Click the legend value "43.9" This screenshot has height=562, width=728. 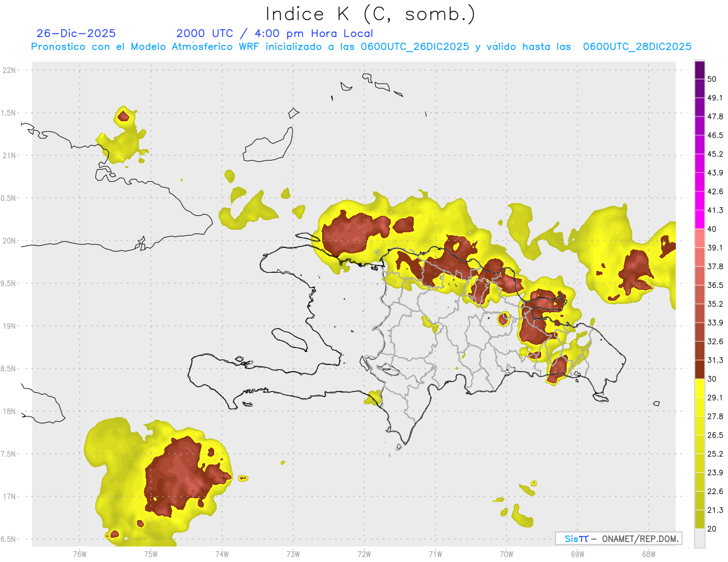pyautogui.click(x=715, y=173)
